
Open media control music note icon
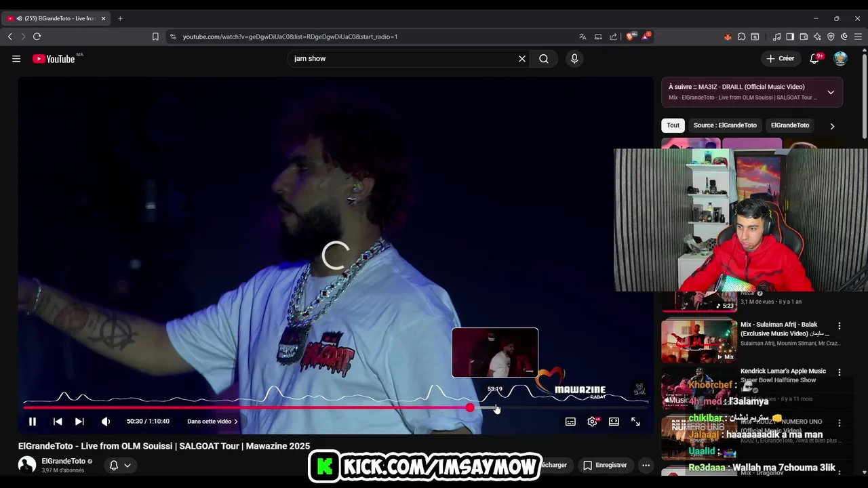776,37
